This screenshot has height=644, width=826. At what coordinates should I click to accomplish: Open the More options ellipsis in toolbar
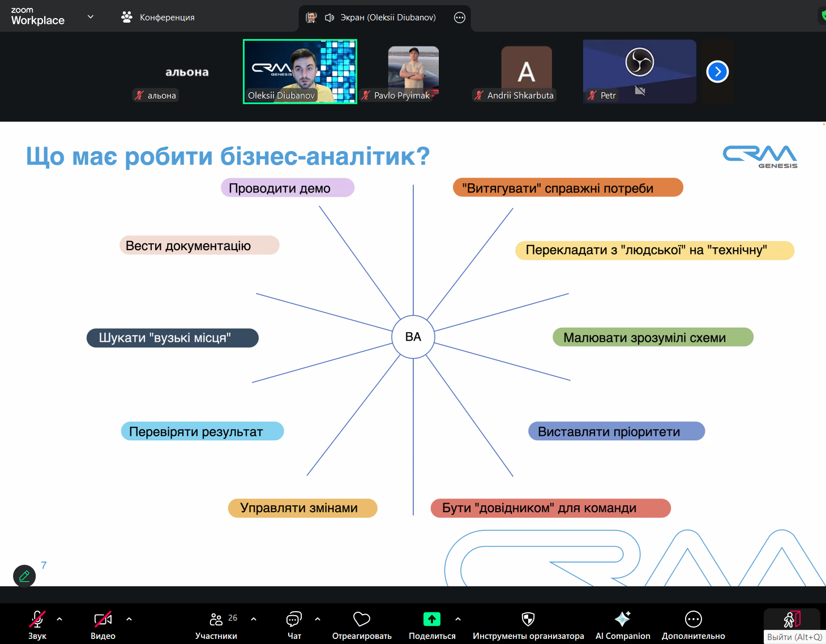coord(693,620)
